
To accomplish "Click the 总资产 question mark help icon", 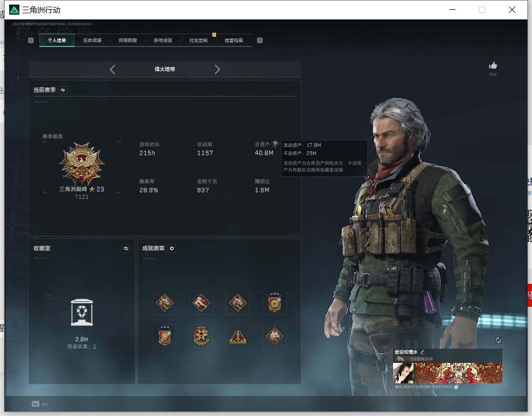I will coord(275,144).
